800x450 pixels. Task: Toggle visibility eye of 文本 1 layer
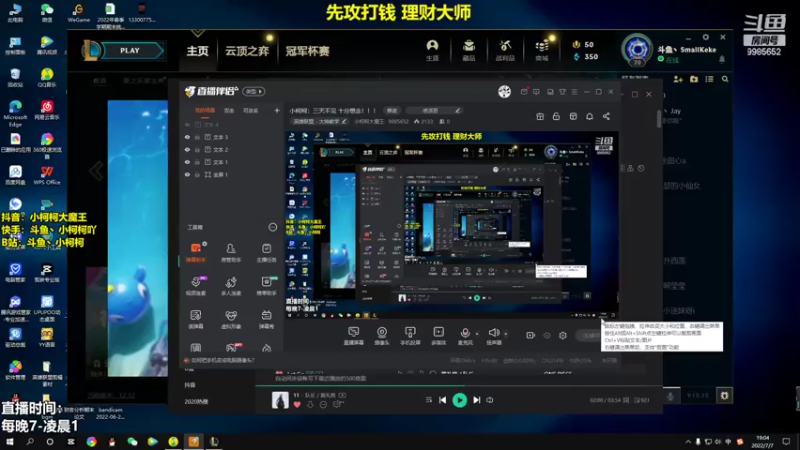pos(187,162)
